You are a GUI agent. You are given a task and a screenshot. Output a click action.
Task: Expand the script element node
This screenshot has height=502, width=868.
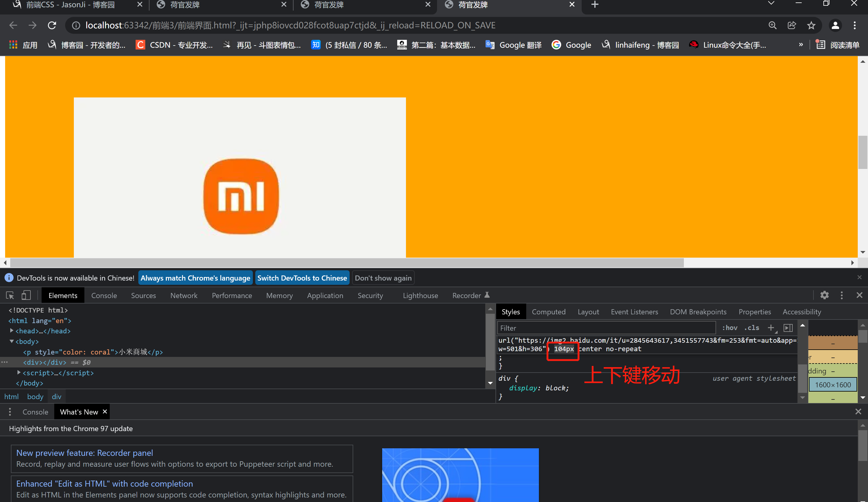[19, 372]
